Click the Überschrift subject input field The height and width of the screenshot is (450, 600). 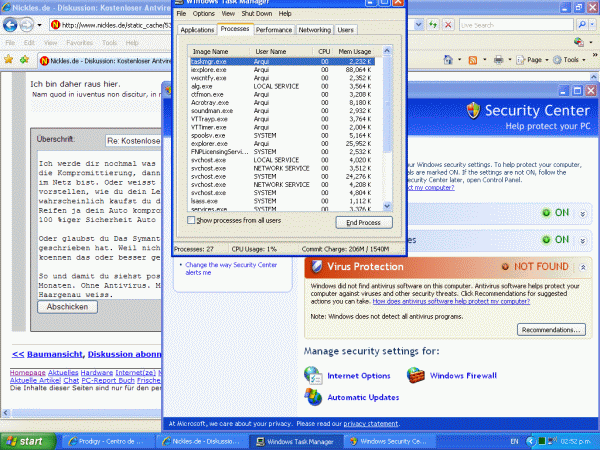[x=133, y=141]
